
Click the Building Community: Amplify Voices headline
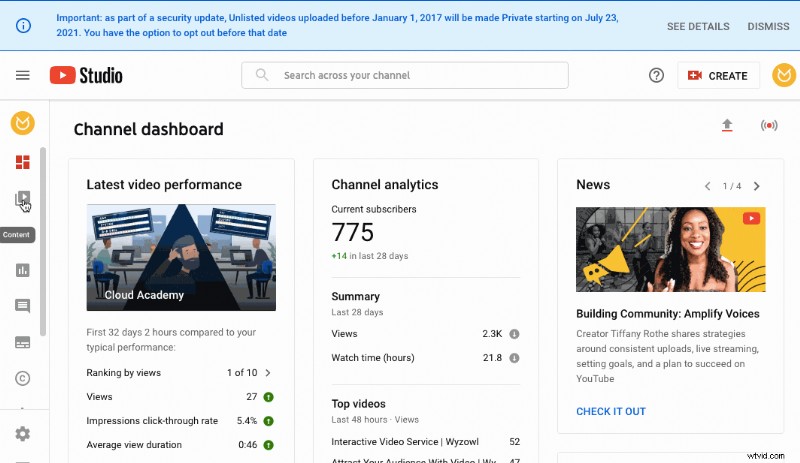(667, 314)
